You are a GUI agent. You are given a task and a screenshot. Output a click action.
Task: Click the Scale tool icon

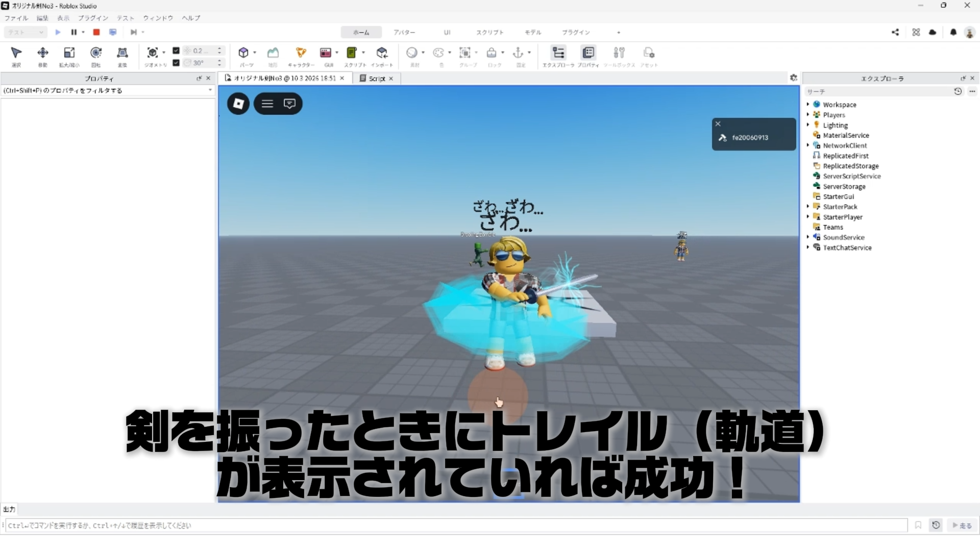pyautogui.click(x=69, y=53)
